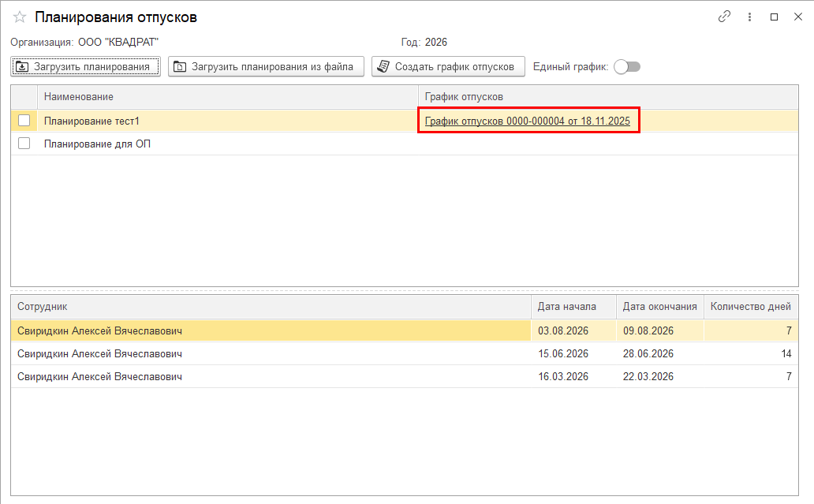Click Загрузить планирования из файла button

(266, 67)
